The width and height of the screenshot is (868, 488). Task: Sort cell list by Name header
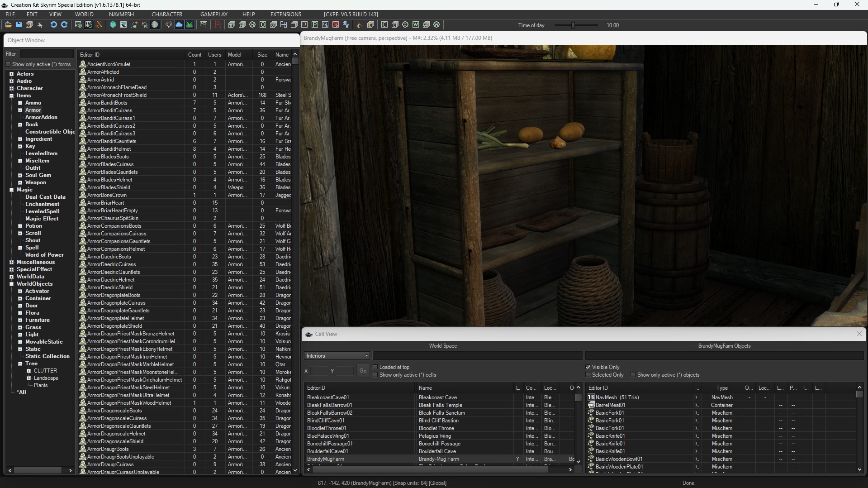point(465,388)
